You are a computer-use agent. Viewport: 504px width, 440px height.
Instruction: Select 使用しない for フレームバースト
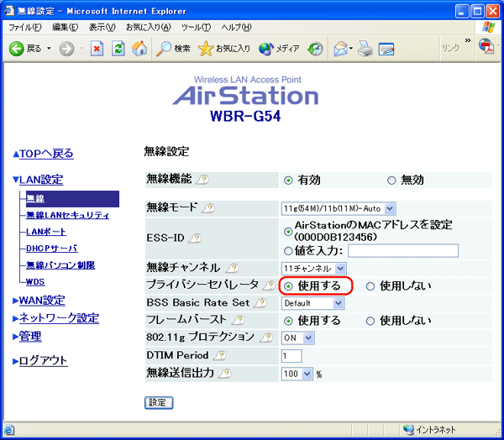(370, 321)
